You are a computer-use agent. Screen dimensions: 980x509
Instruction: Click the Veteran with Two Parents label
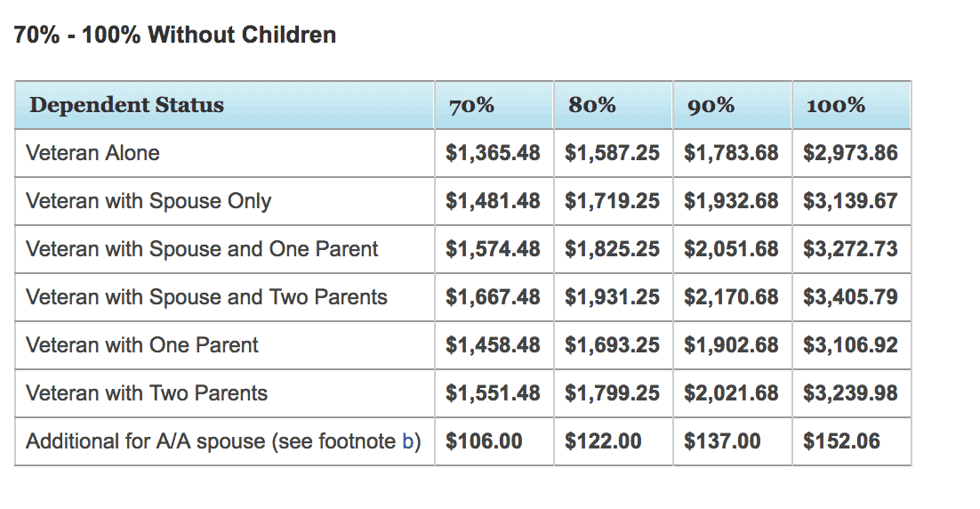coord(147,393)
